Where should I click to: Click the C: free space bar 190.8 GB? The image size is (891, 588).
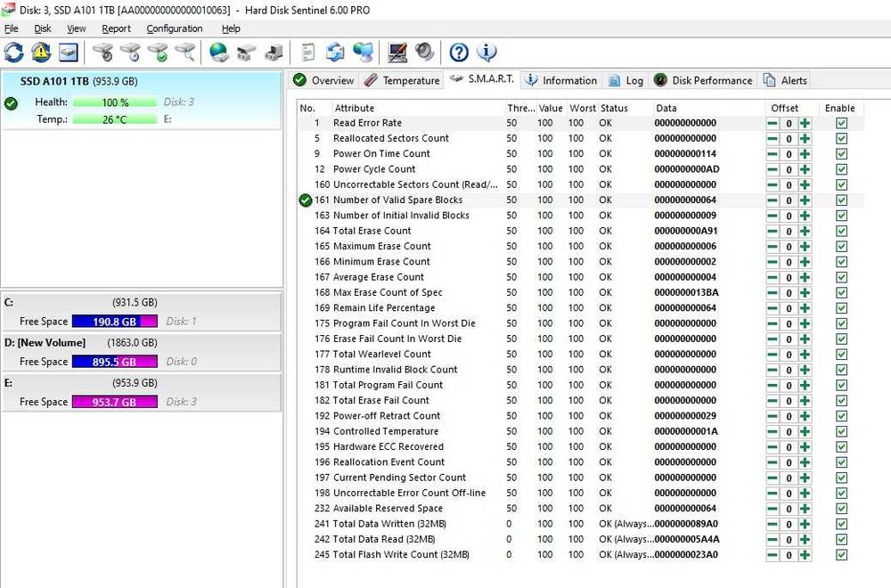pos(115,322)
